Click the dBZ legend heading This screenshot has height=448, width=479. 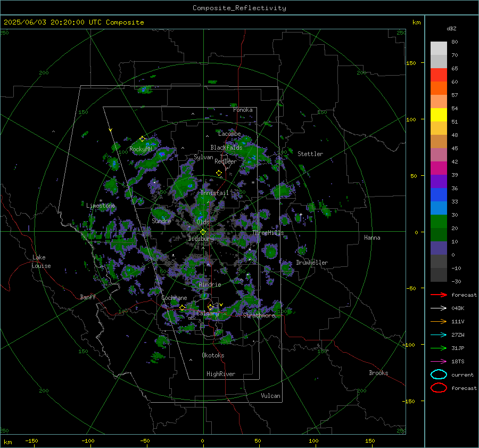pos(451,28)
